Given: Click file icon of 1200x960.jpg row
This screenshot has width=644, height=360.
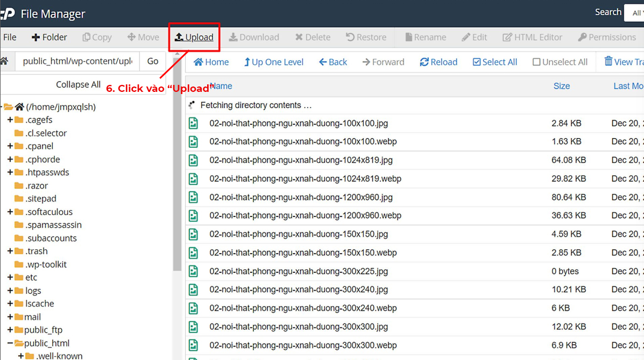Looking at the screenshot, I should [194, 197].
